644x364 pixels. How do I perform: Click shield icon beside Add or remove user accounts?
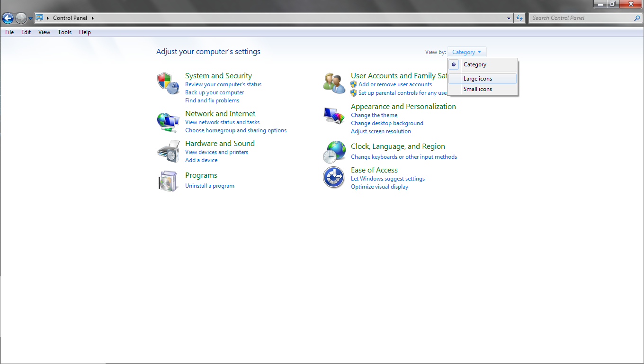354,84
